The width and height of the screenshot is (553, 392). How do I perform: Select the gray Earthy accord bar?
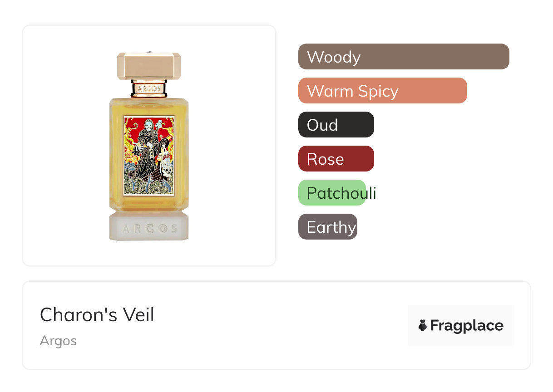point(327,227)
